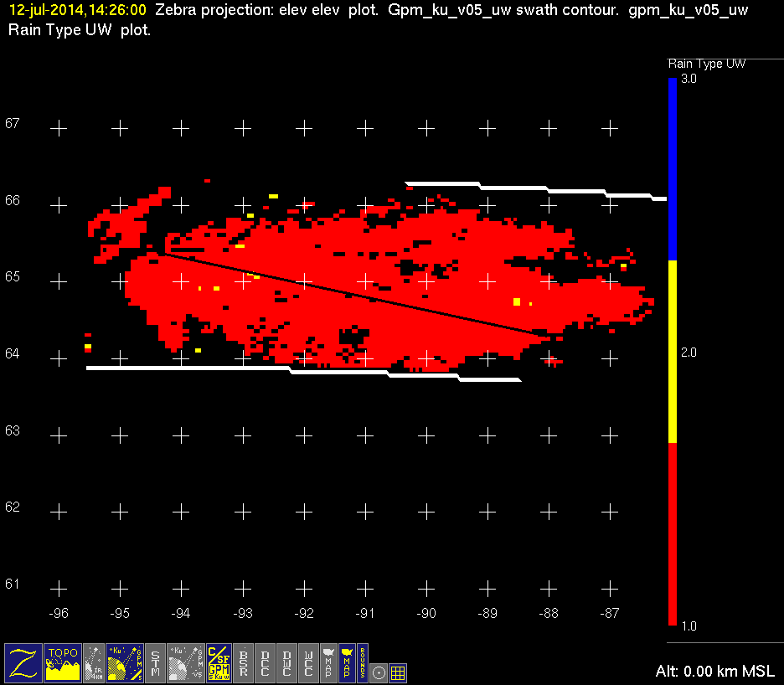Click the gray MAP icon
The width and height of the screenshot is (784, 685).
[328, 662]
